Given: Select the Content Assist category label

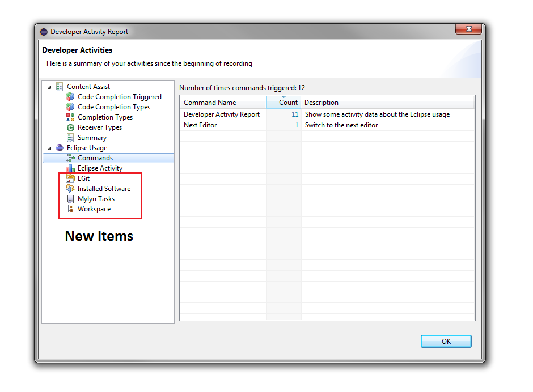Looking at the screenshot, I should [88, 87].
